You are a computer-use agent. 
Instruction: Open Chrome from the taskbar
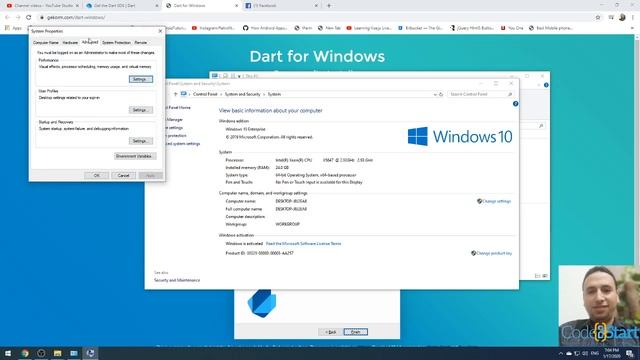(25, 353)
